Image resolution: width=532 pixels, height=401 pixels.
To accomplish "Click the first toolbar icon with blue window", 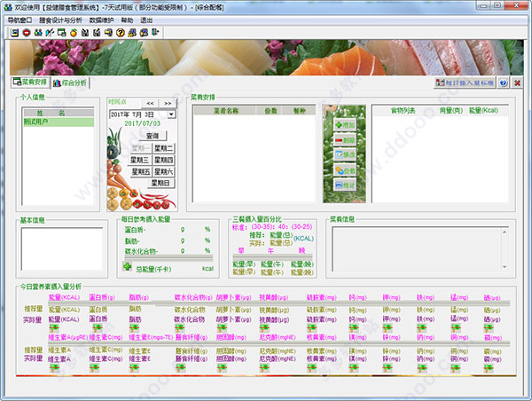I will [x=14, y=33].
